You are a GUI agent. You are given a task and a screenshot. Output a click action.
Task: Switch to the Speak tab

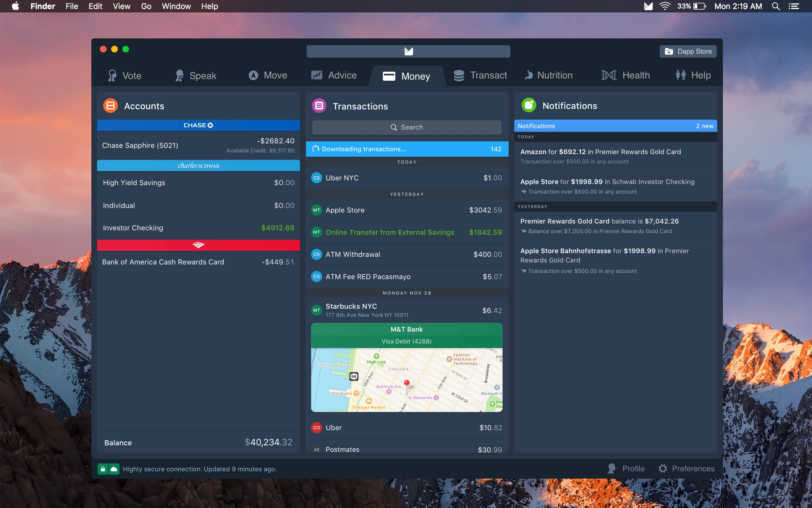196,76
